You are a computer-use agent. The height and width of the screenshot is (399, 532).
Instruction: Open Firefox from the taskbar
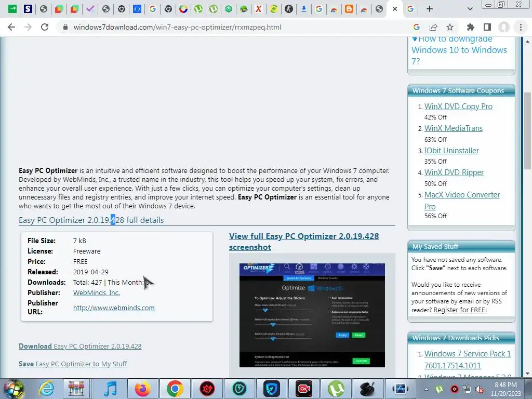[142, 389]
